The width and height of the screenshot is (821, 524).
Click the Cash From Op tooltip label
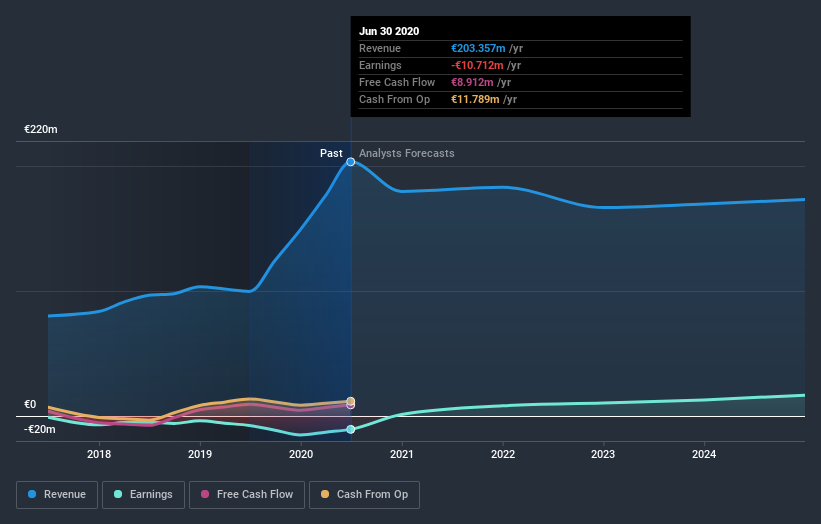click(395, 99)
